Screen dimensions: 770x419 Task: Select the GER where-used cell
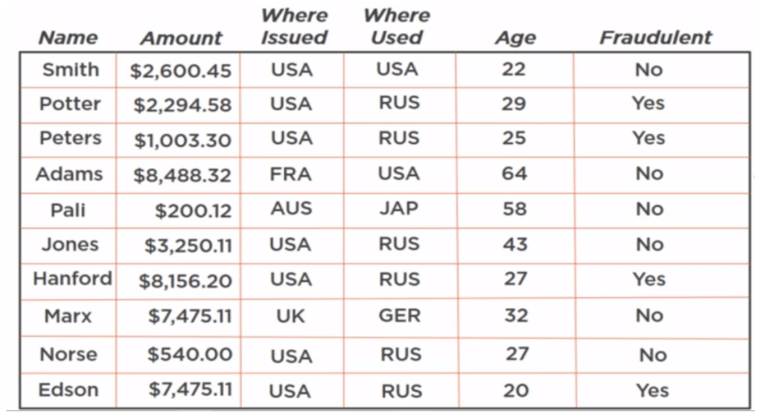[x=398, y=315]
